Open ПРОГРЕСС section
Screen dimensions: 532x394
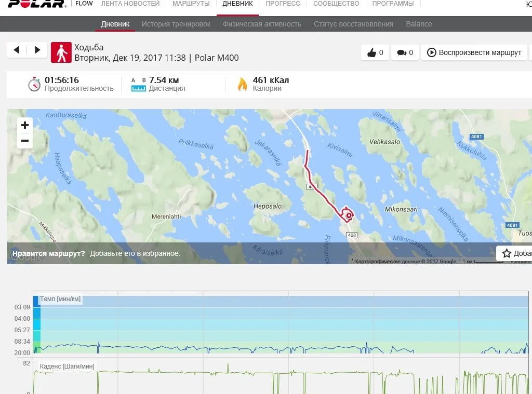pyautogui.click(x=283, y=4)
